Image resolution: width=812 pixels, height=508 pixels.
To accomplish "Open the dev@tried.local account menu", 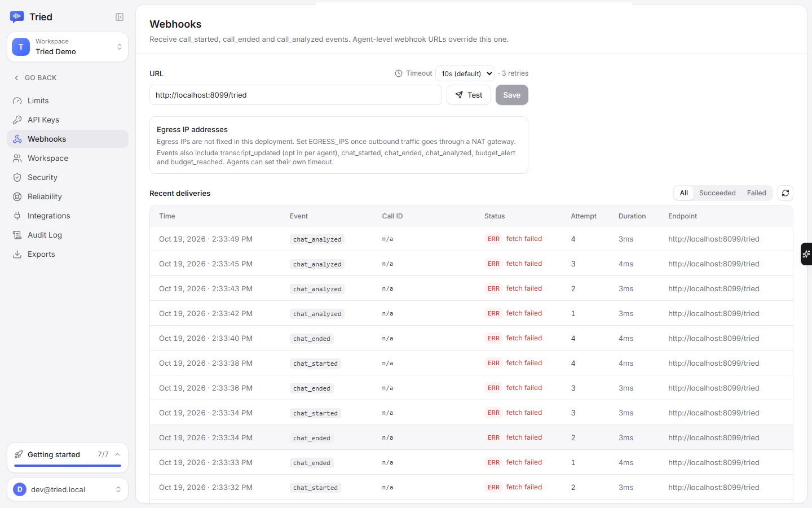I will [68, 489].
